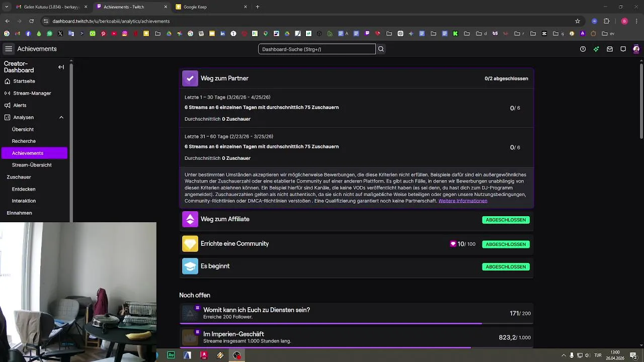
Task: Focus the Dashboard-Suche search field
Action: (x=316, y=49)
